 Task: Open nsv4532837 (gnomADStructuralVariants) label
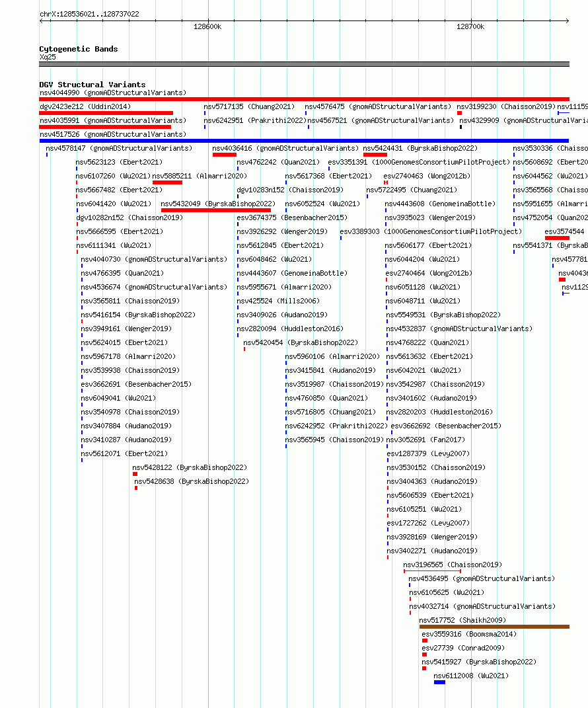pyautogui.click(x=459, y=329)
